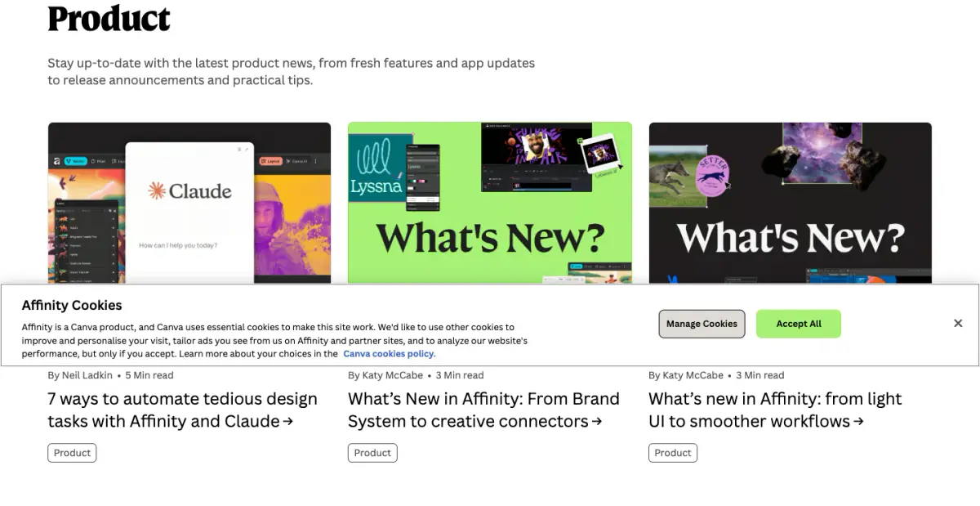Open the Manage Cookies options
This screenshot has height=506, width=980.
point(702,324)
